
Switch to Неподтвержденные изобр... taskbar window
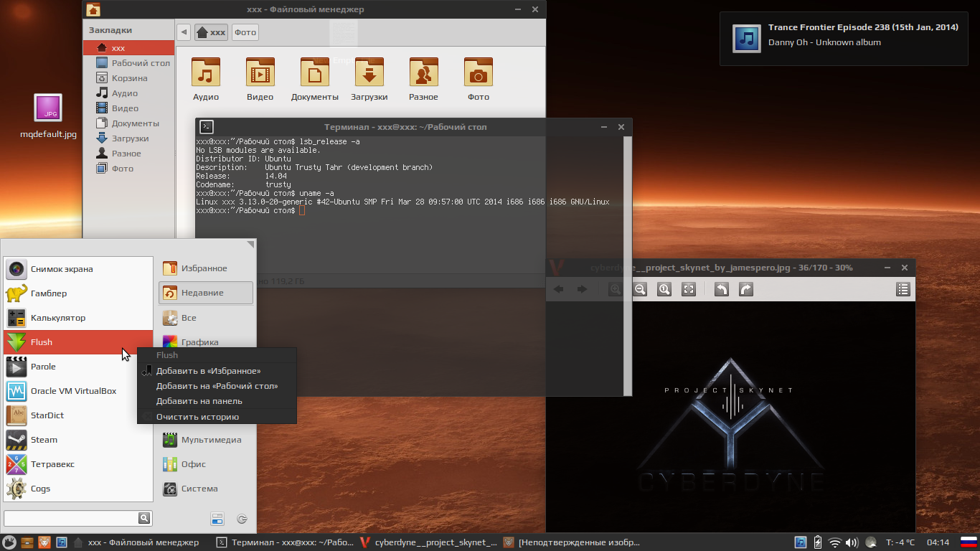click(572, 542)
